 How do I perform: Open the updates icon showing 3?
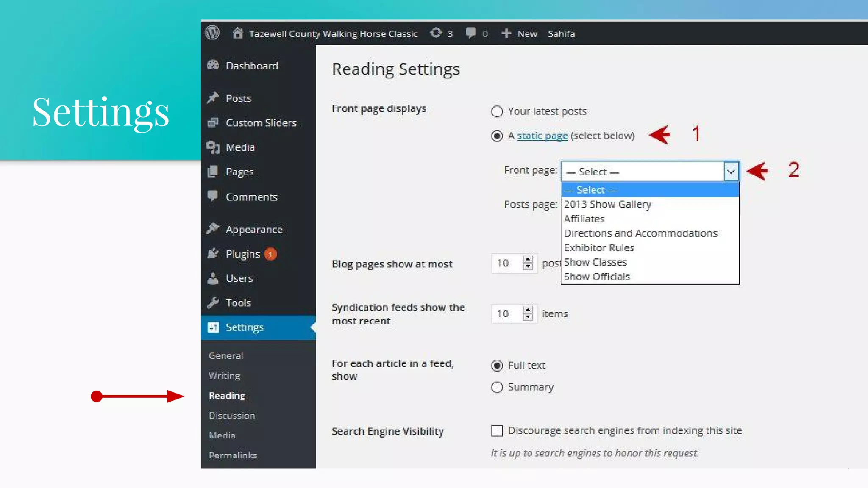point(436,33)
